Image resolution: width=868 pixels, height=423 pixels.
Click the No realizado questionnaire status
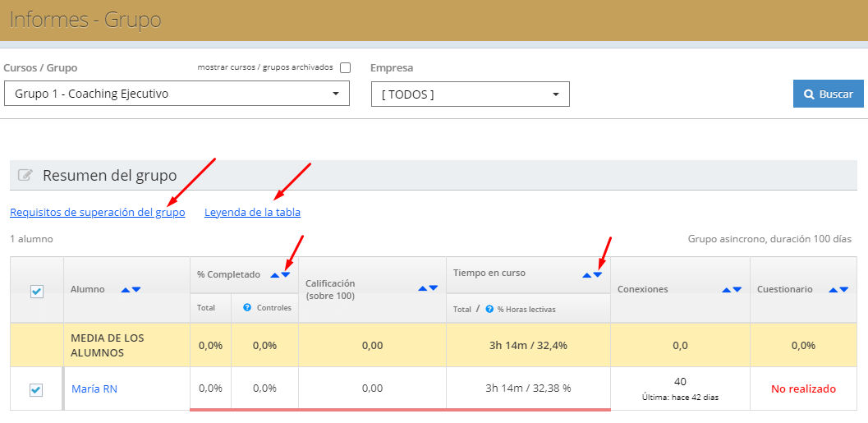point(803,389)
